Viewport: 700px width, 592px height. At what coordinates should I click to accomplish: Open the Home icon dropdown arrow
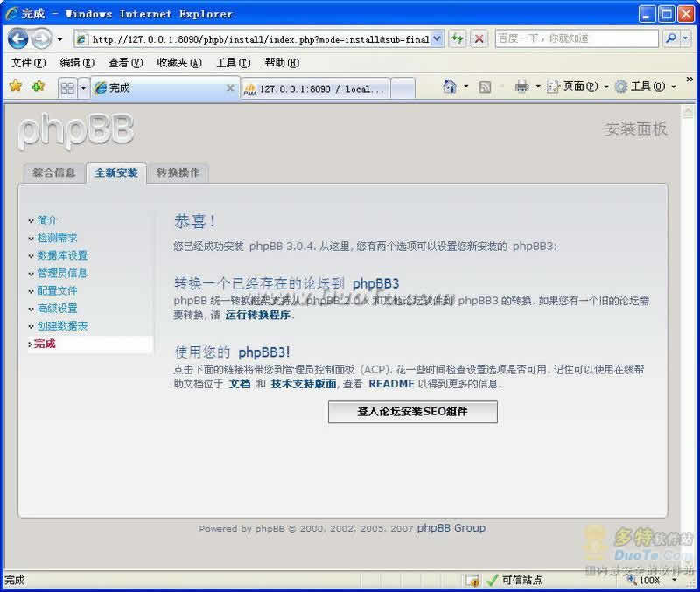pos(466,86)
